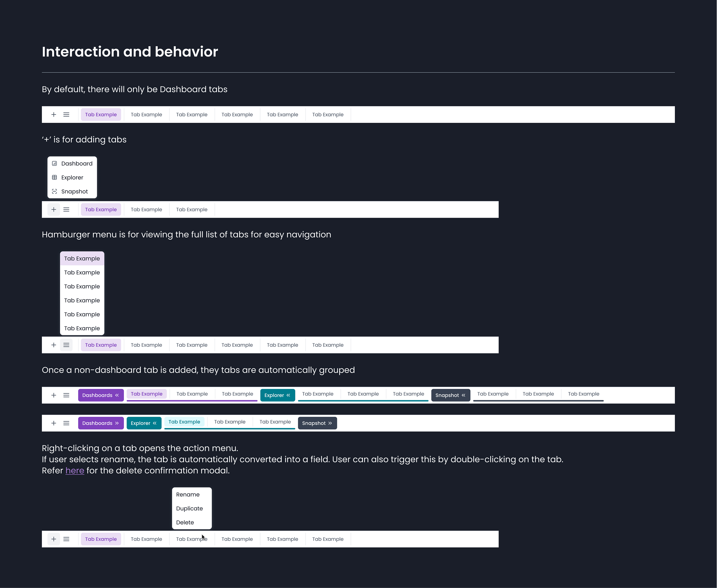Click the plus icon on the top tab bar
The image size is (717, 588).
click(x=54, y=115)
